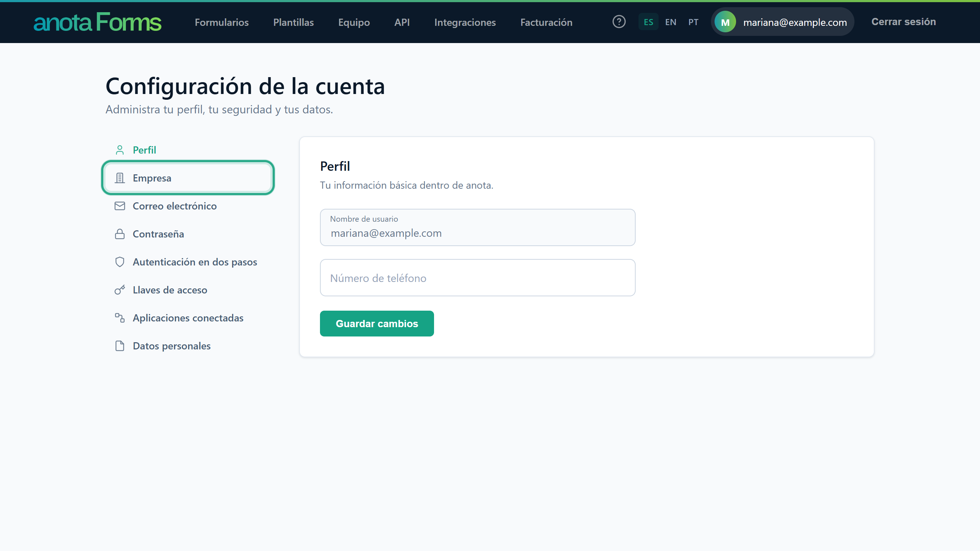Open the Plantillas menu item

click(293, 22)
